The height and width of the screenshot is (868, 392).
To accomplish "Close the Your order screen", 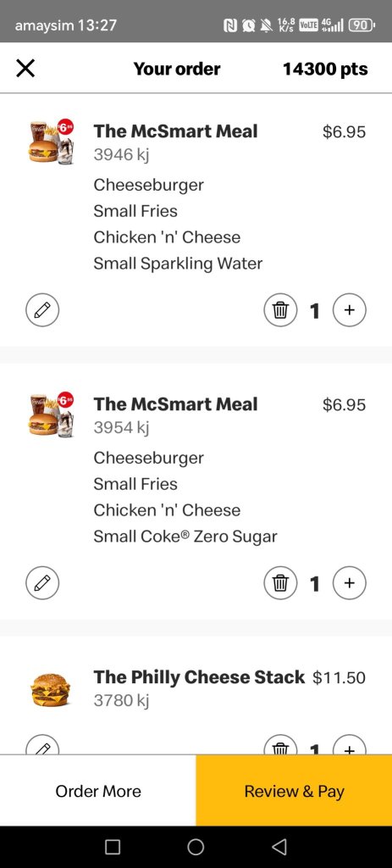I will 25,69.
